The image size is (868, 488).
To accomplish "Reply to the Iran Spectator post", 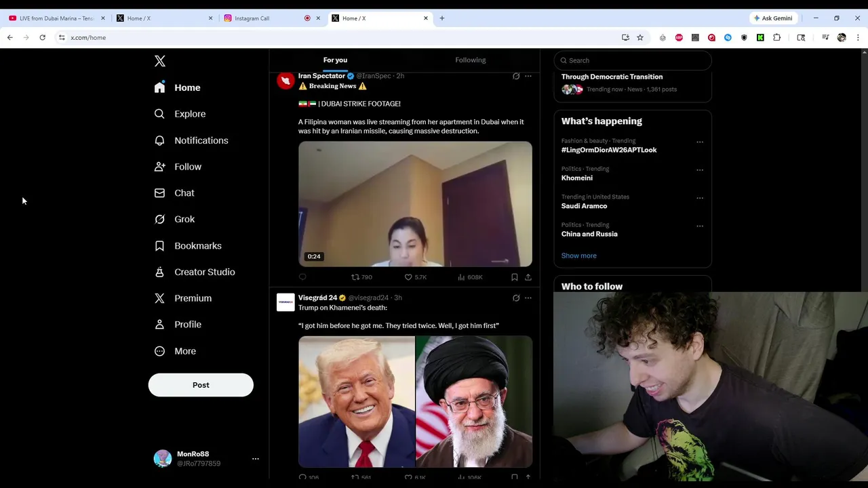I will point(302,277).
